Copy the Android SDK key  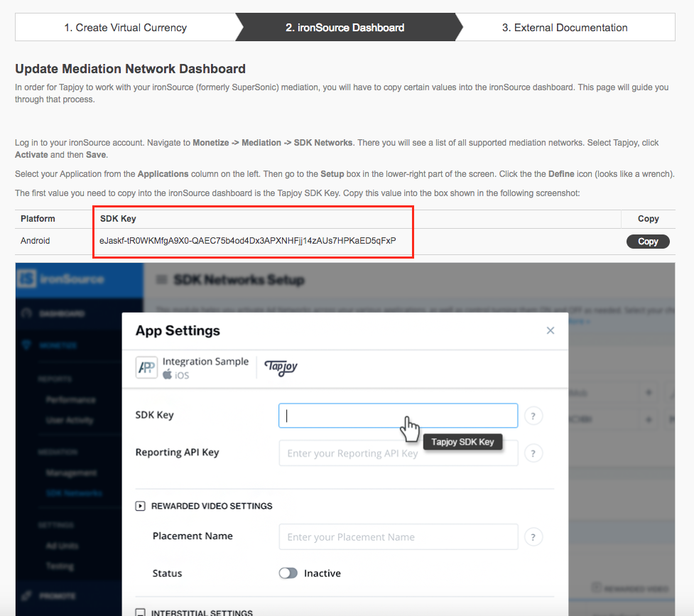click(648, 242)
